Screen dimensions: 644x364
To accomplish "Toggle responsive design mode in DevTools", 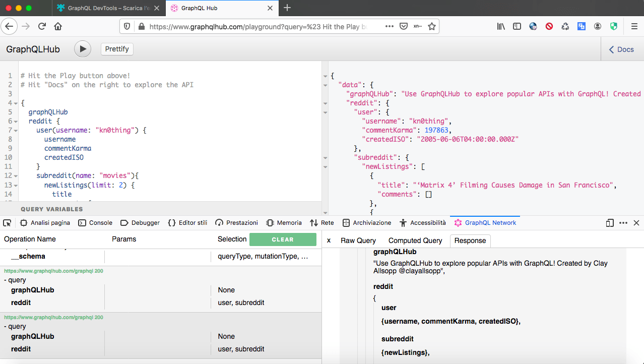I will pos(609,222).
